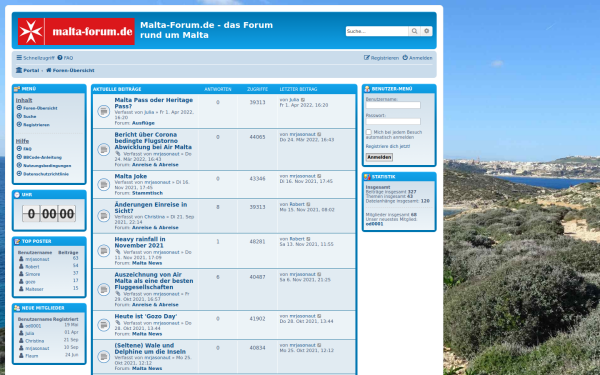Image resolution: width=600 pixels, height=375 pixels.
Task: Open new member Fleure profile
Action: tap(32, 356)
